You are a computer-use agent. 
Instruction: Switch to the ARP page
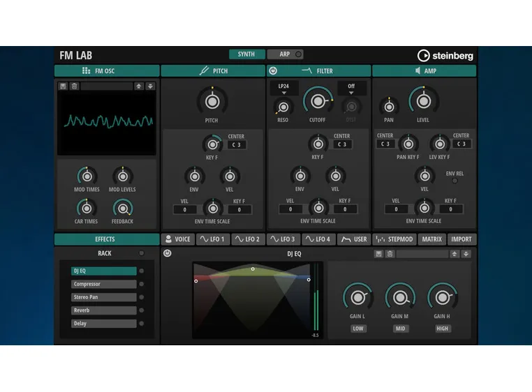(285, 54)
